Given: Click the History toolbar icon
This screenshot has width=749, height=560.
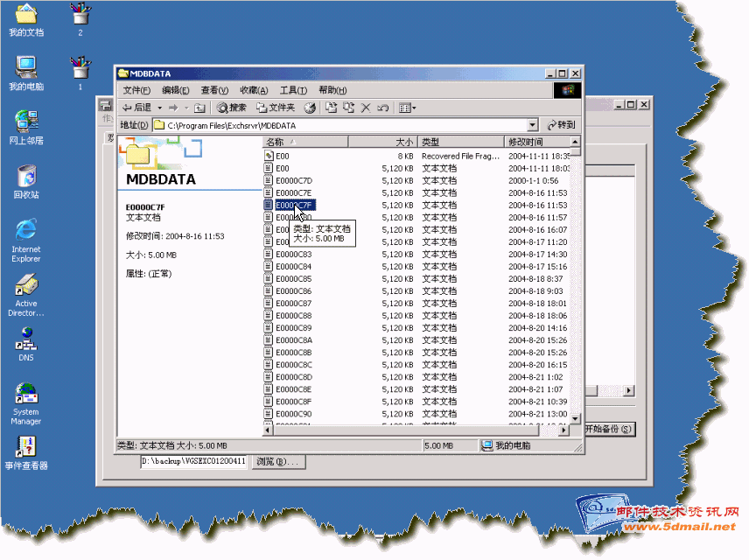Looking at the screenshot, I should pyautogui.click(x=310, y=108).
